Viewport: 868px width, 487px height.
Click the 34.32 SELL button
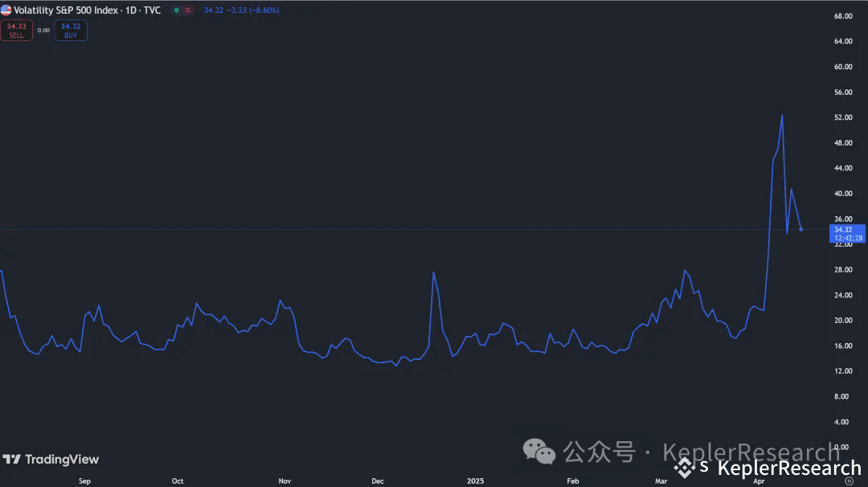coord(17,31)
